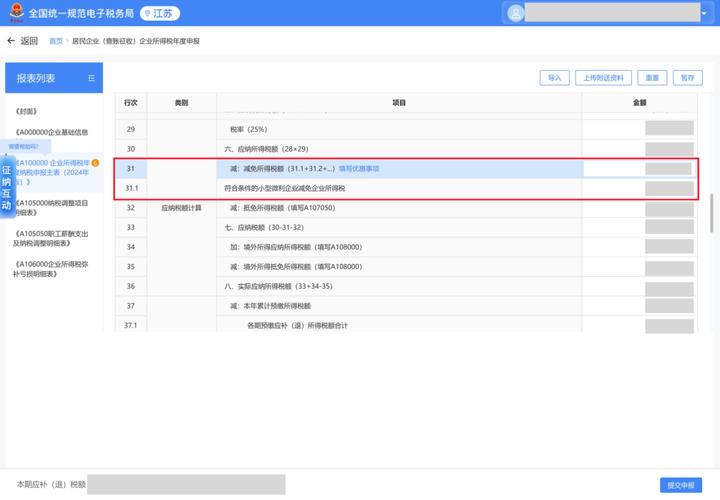Viewport: 720px width, 500px height.
Task: Click the table's vertical scrollbar
Action: [x=712, y=213]
